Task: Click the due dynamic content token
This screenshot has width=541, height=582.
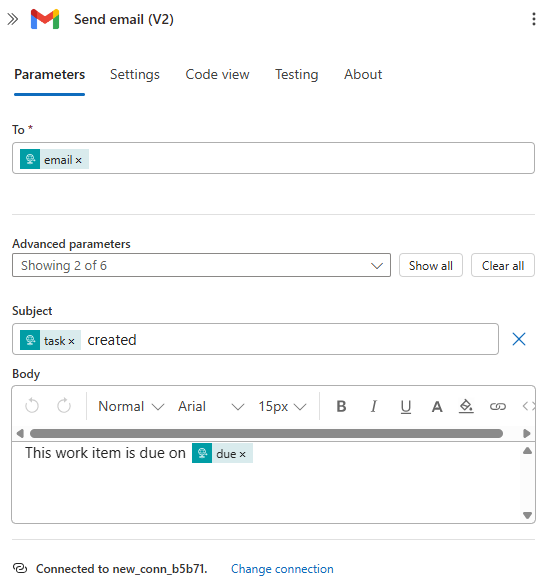Action: tap(222, 453)
